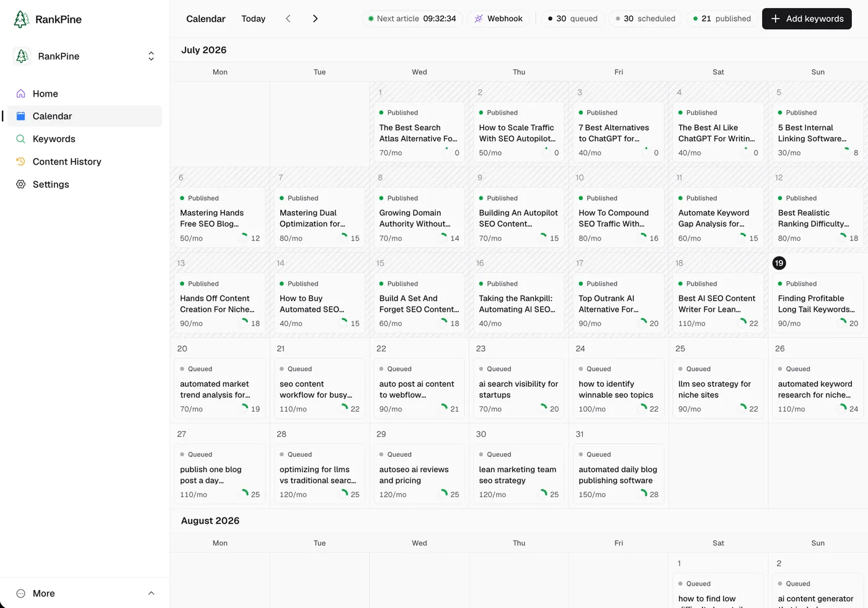
Task: Open llm seo strategy for niche sites card
Action: pyautogui.click(x=718, y=389)
